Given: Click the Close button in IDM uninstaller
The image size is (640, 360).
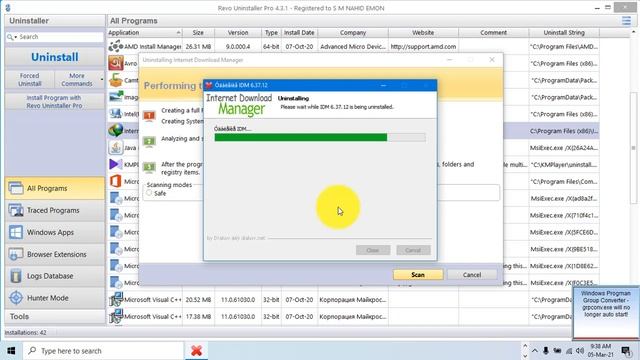Looking at the screenshot, I should tap(373, 250).
